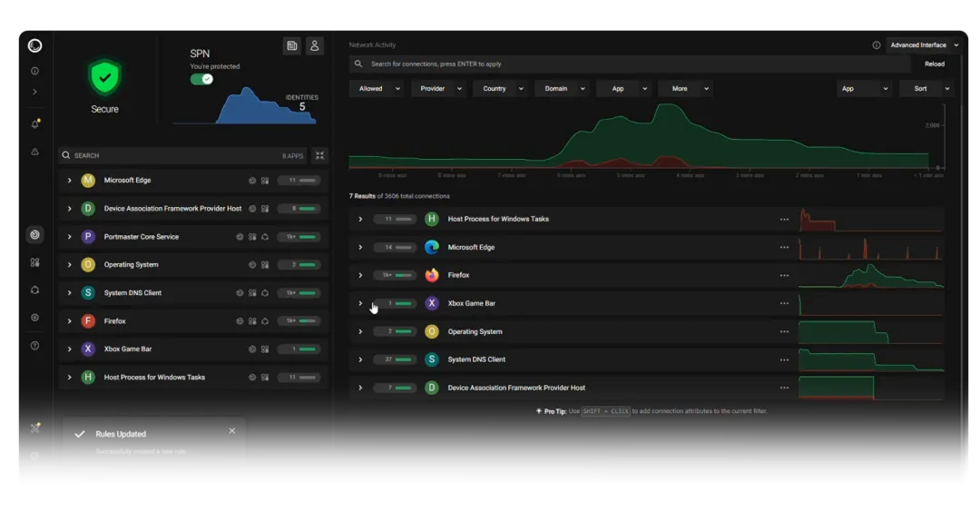Image resolution: width=980 pixels, height=512 pixels.
Task: Expand Host Process for Windows Tasks results row
Action: 360,220
